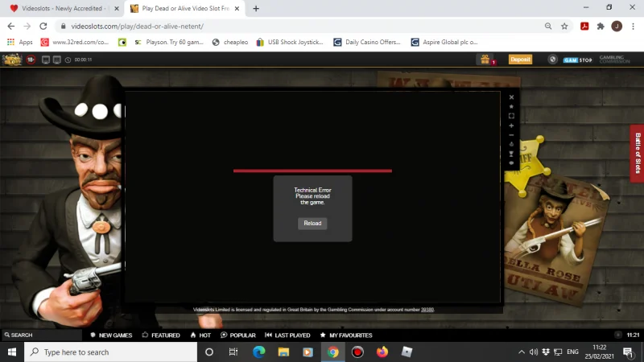Click the address bar URL

point(137,27)
